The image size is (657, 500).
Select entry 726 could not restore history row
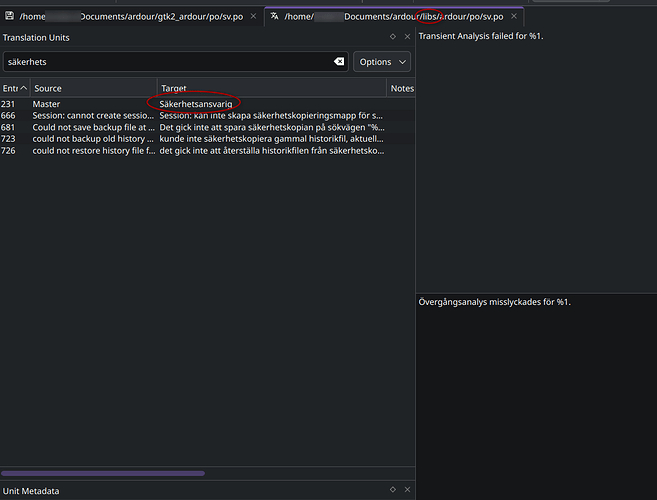pyautogui.click(x=207, y=150)
